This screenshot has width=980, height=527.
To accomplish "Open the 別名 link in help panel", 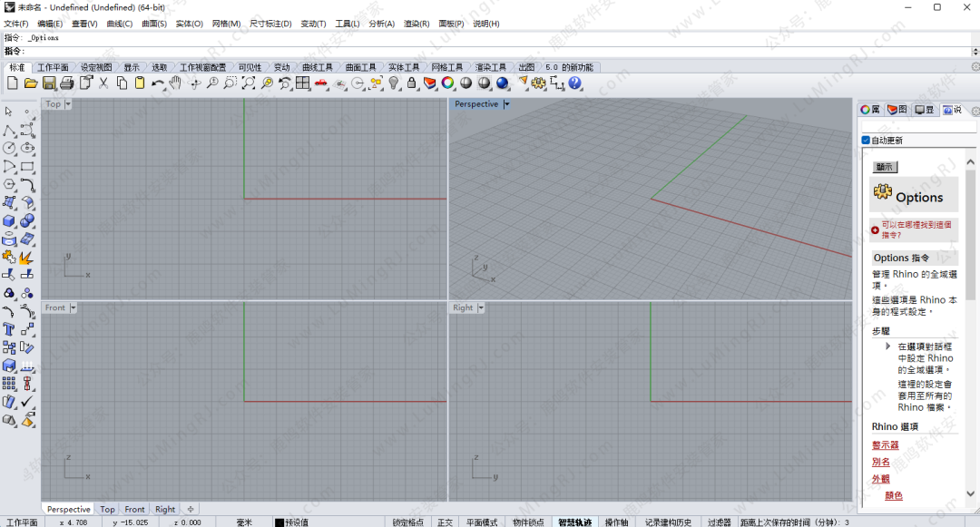I will [881, 462].
